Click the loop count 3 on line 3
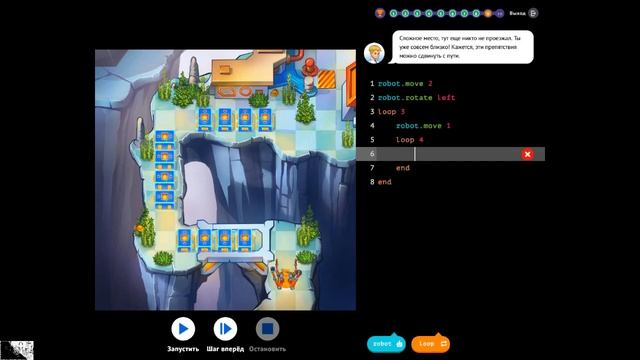This screenshot has height=360, width=640. 402,111
